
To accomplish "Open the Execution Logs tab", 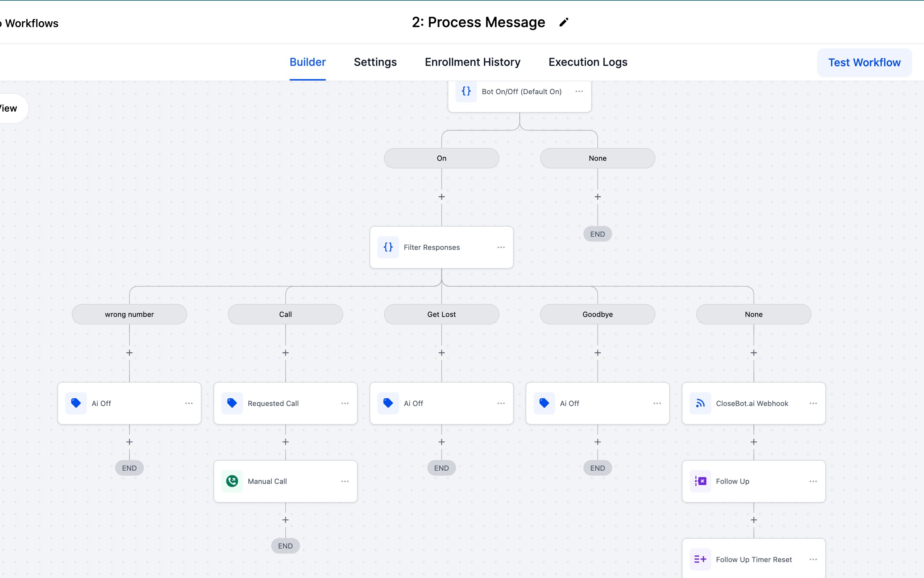I will tap(588, 62).
